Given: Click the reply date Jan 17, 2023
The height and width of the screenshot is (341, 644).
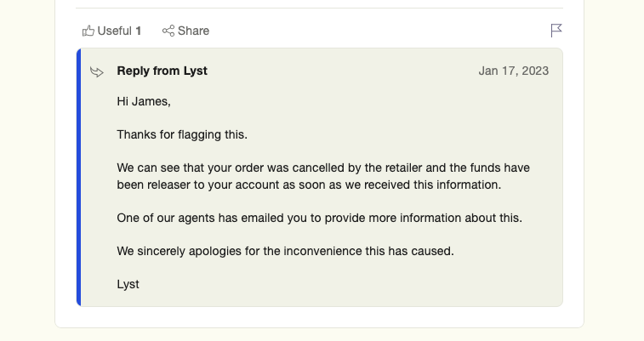Looking at the screenshot, I should 513,71.
